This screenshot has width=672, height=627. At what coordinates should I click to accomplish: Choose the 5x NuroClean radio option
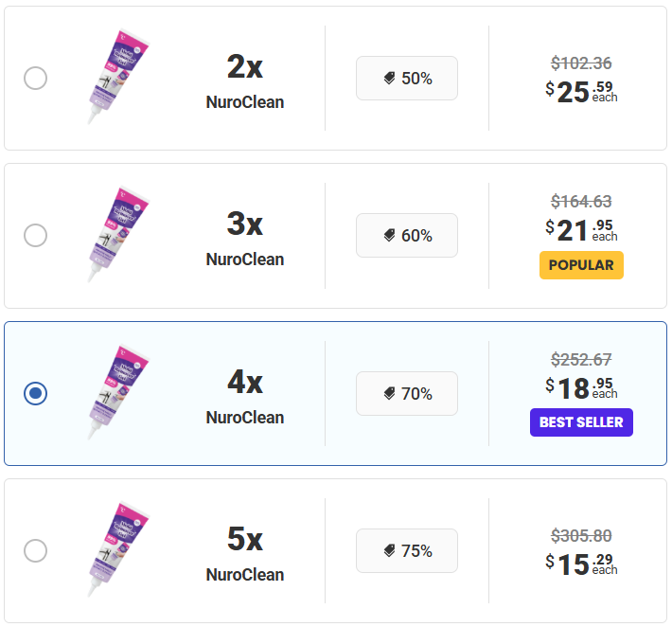35,550
